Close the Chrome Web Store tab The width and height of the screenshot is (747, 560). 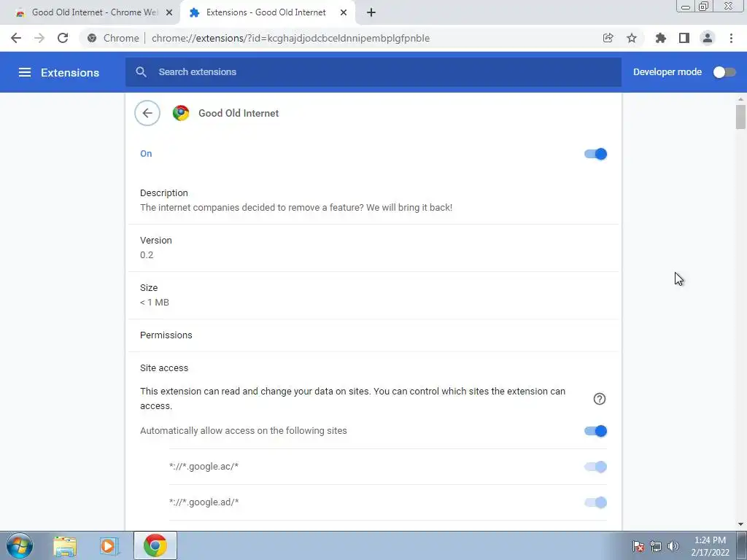[x=169, y=12]
